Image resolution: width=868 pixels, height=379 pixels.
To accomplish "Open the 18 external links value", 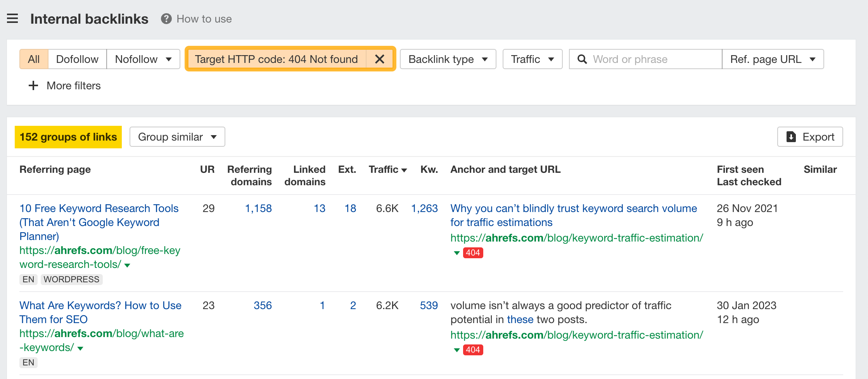I will point(350,208).
